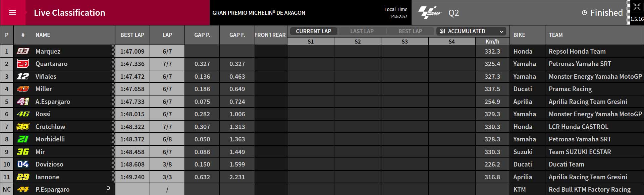Click the Km/h column header
644x195 pixels.
click(492, 42)
